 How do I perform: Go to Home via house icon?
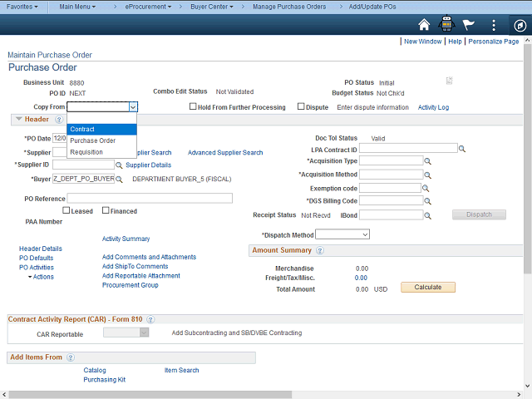425,25
